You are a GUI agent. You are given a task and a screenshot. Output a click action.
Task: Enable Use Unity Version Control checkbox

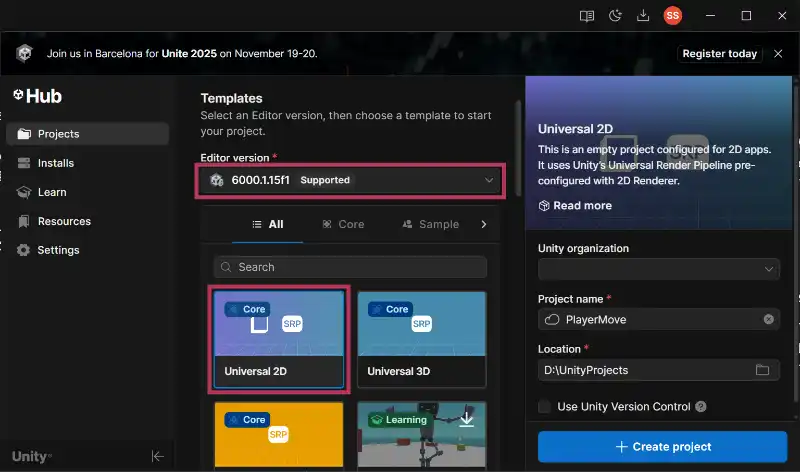pos(544,407)
